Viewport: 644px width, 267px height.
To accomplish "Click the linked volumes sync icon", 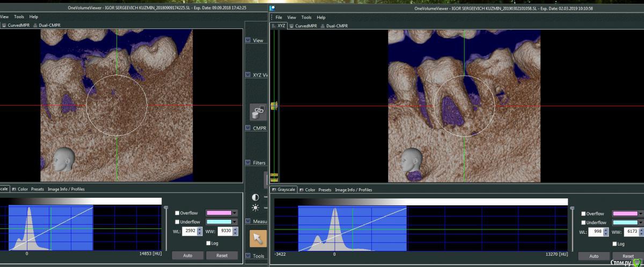I will (258, 111).
